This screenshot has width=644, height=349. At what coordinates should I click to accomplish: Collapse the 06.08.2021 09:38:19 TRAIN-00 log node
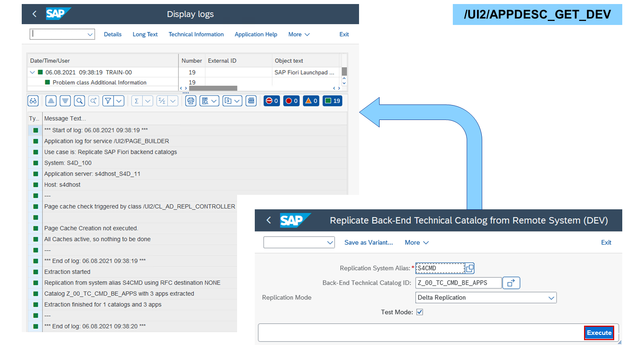(x=32, y=72)
